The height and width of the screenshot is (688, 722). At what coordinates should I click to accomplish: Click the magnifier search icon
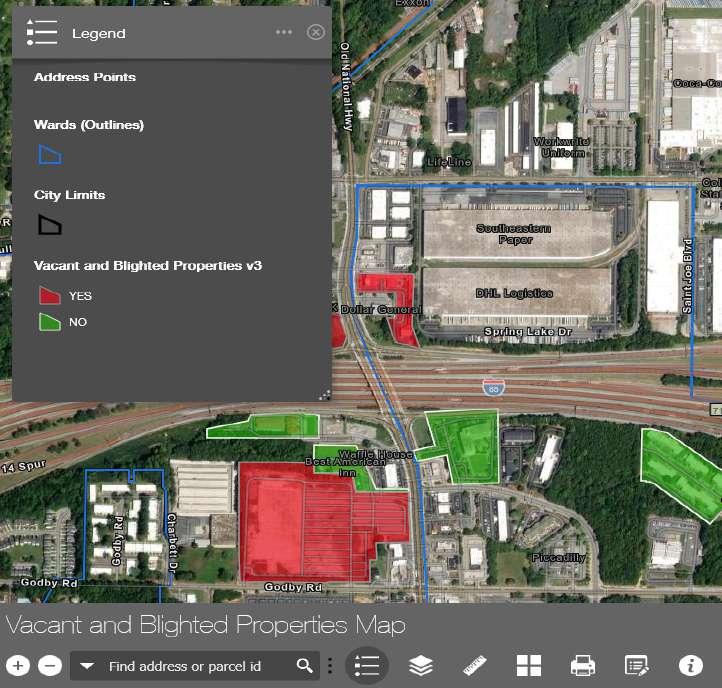(x=305, y=665)
